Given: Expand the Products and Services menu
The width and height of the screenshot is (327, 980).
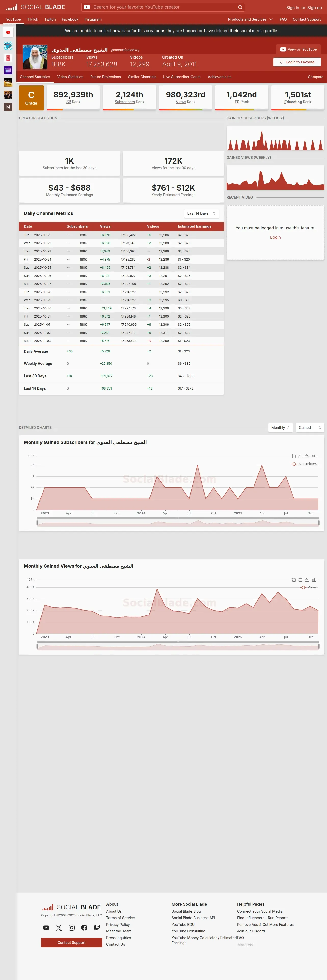Looking at the screenshot, I should pyautogui.click(x=251, y=19).
